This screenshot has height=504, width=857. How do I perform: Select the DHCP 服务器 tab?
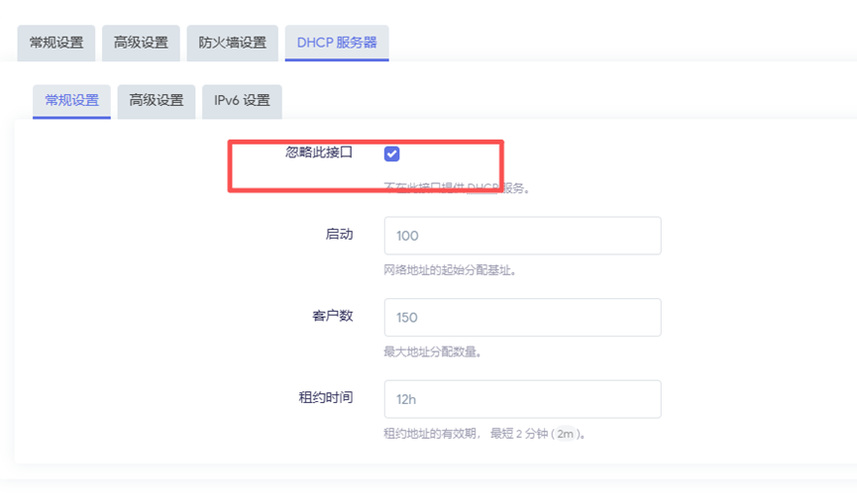[x=337, y=44]
